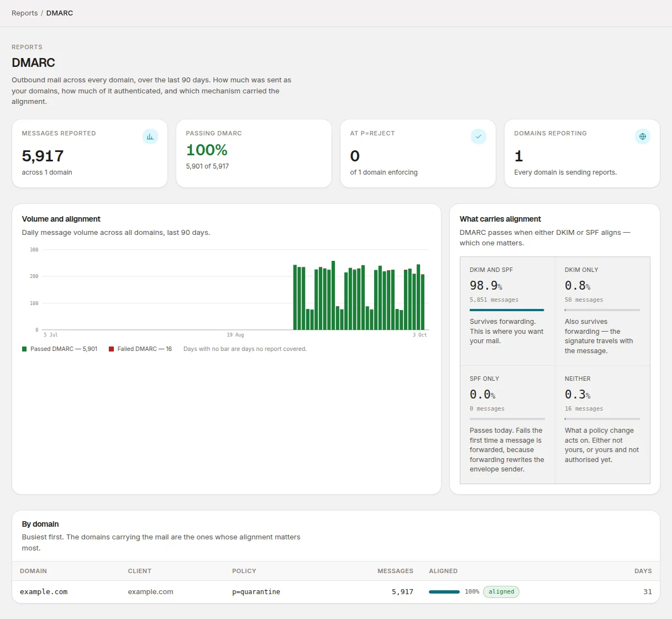This screenshot has width=672, height=619.
Task: Click the checkmark icon in At p=reject card
Action: point(479,137)
